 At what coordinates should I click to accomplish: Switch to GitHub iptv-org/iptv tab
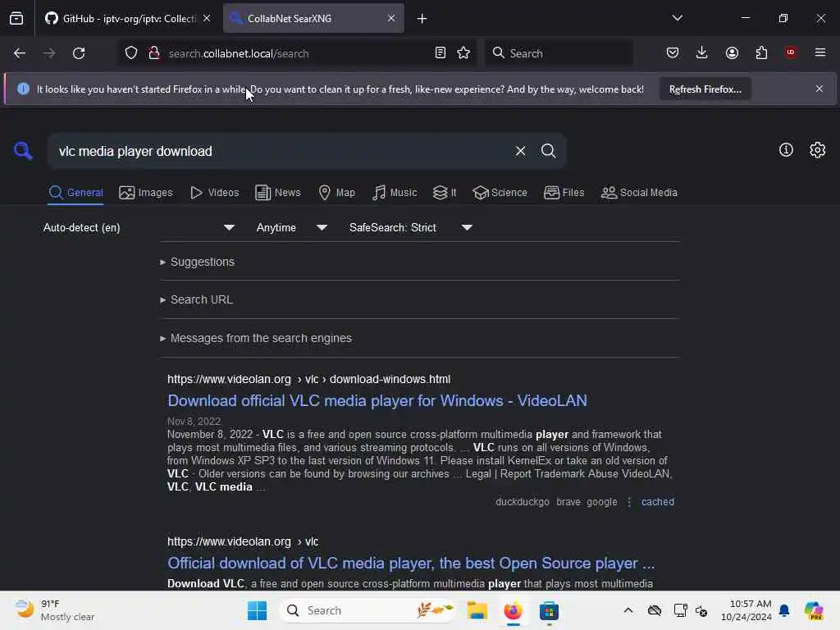point(127,19)
